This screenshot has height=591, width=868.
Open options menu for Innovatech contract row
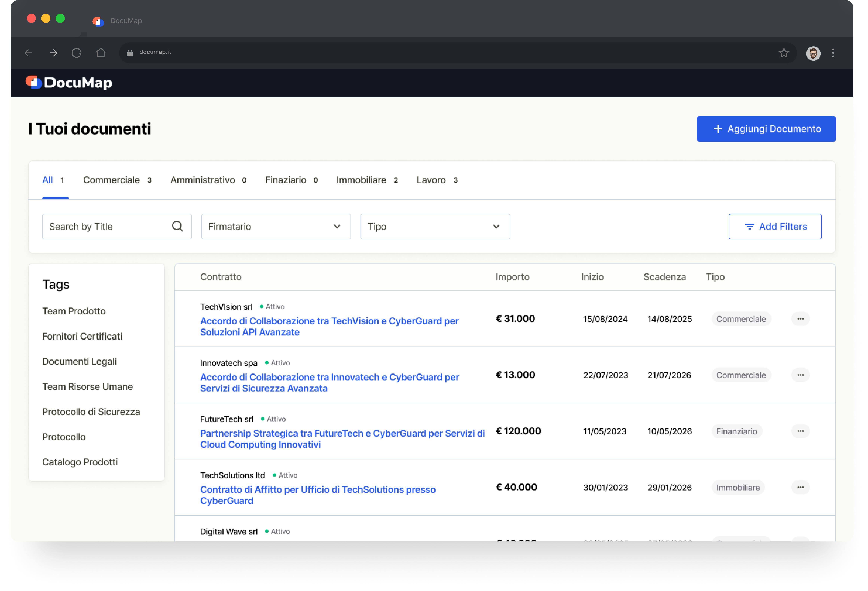[x=800, y=375]
